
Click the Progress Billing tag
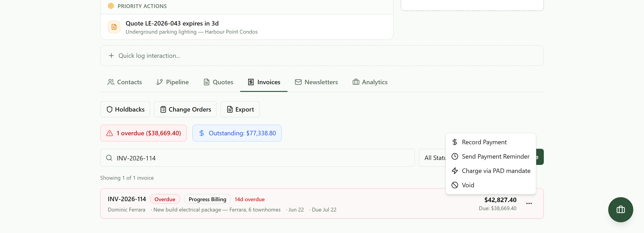point(207,199)
